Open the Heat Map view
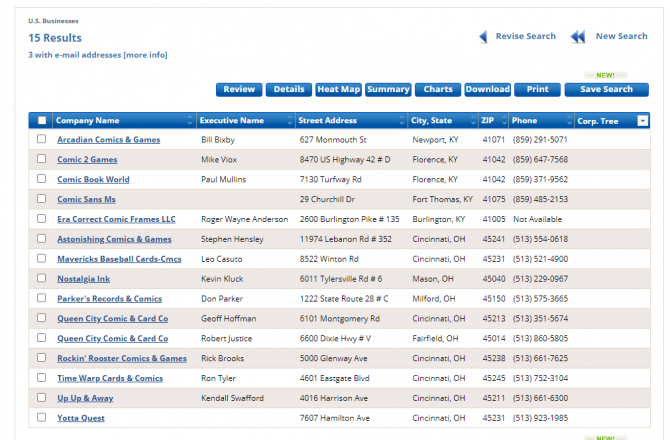This screenshot has width=670, height=440. 338,89
